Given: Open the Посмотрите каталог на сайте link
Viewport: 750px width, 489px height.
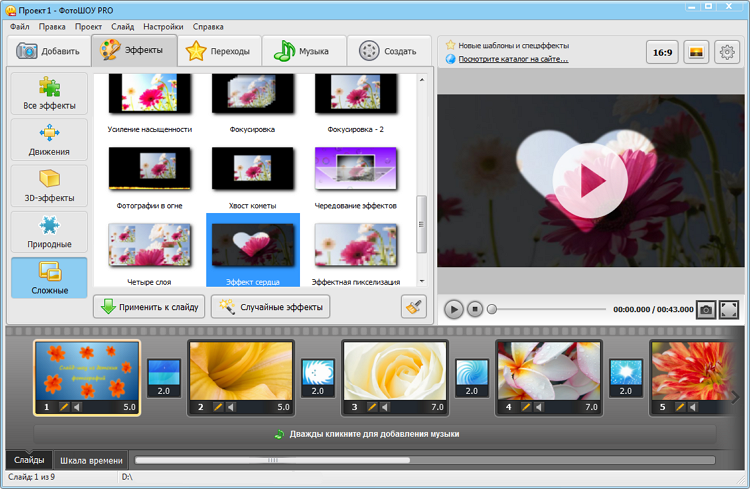Looking at the screenshot, I should [513, 59].
